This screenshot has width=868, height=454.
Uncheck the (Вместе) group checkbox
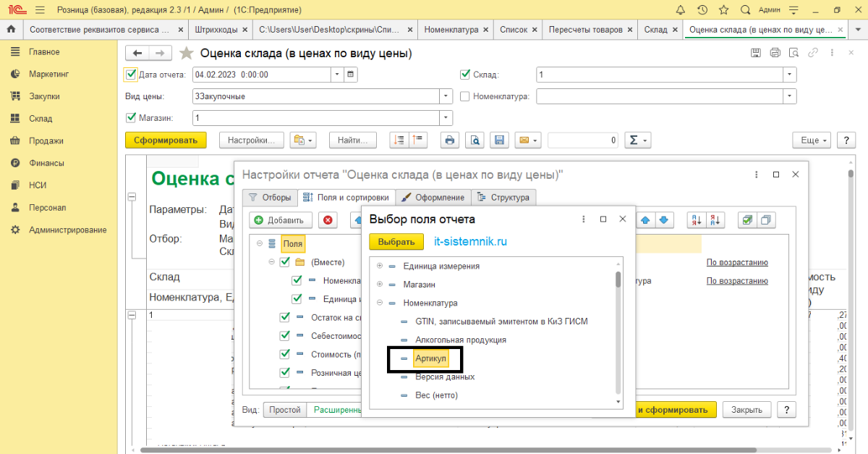[284, 262]
